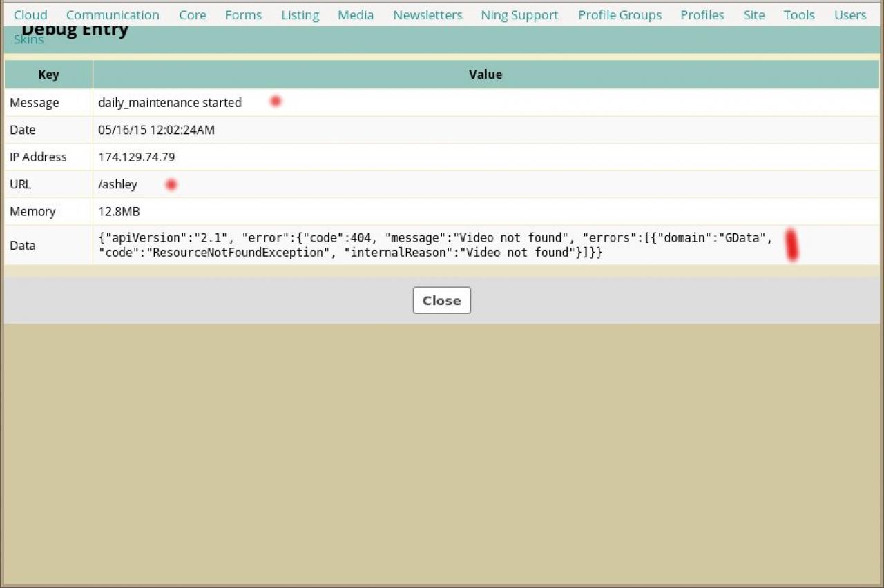Click the Key column header
Screen dimensions: 884x588
tap(48, 75)
